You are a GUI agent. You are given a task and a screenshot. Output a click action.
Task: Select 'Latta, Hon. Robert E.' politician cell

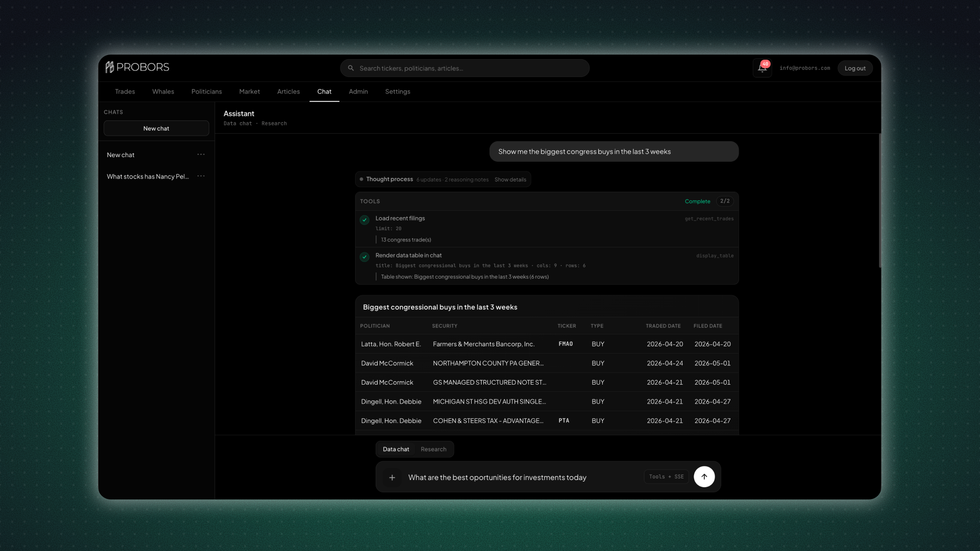tap(391, 344)
